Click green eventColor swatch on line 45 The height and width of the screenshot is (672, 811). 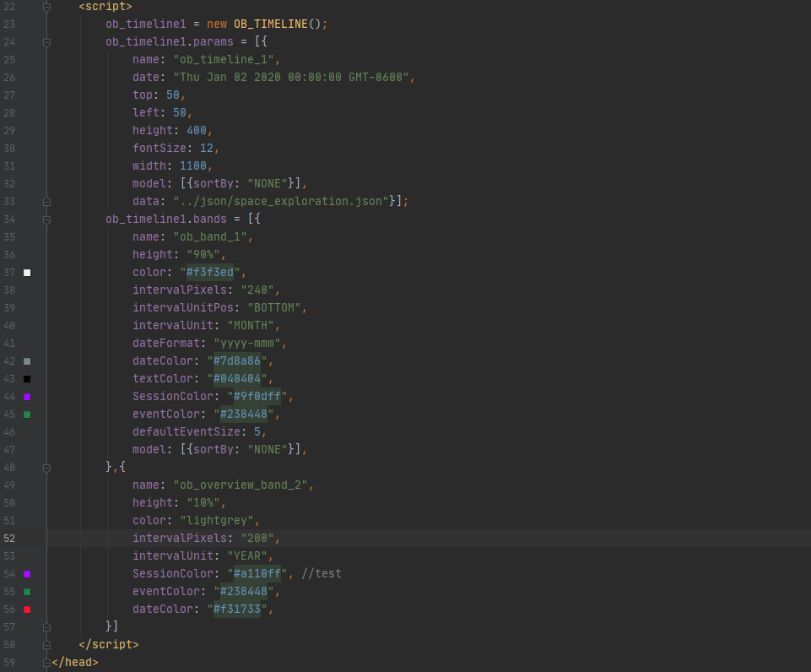pyautogui.click(x=27, y=415)
